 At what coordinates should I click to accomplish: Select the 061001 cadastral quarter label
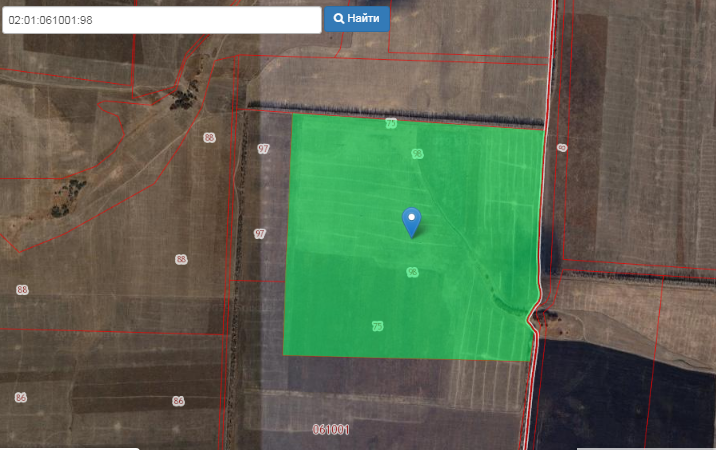pyautogui.click(x=331, y=429)
